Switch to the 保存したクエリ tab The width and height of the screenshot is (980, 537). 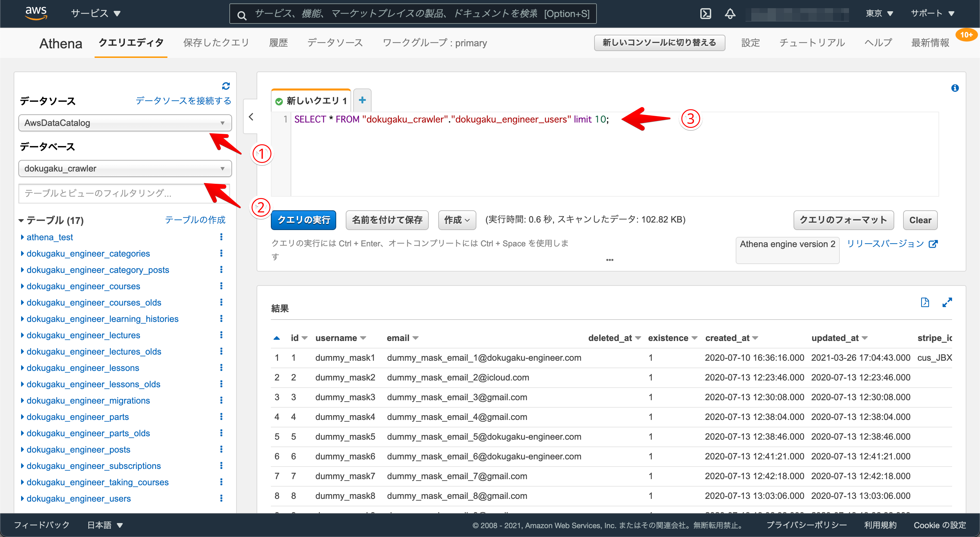coord(216,43)
